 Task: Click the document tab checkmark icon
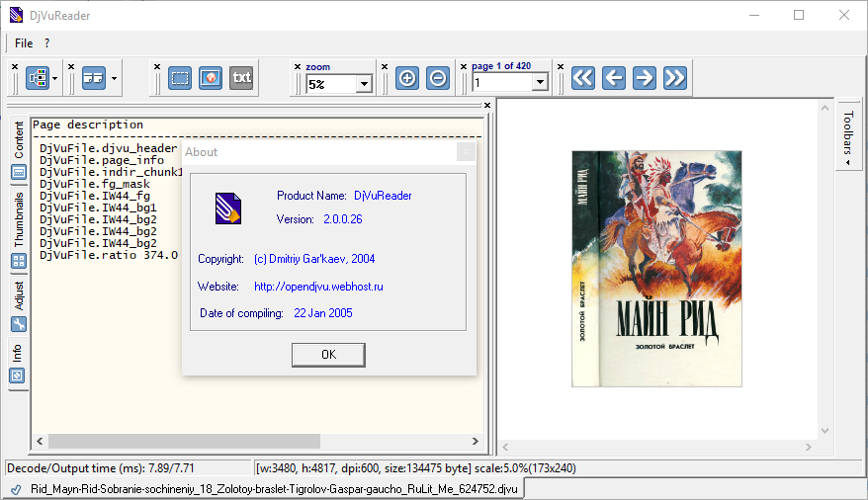click(16, 489)
